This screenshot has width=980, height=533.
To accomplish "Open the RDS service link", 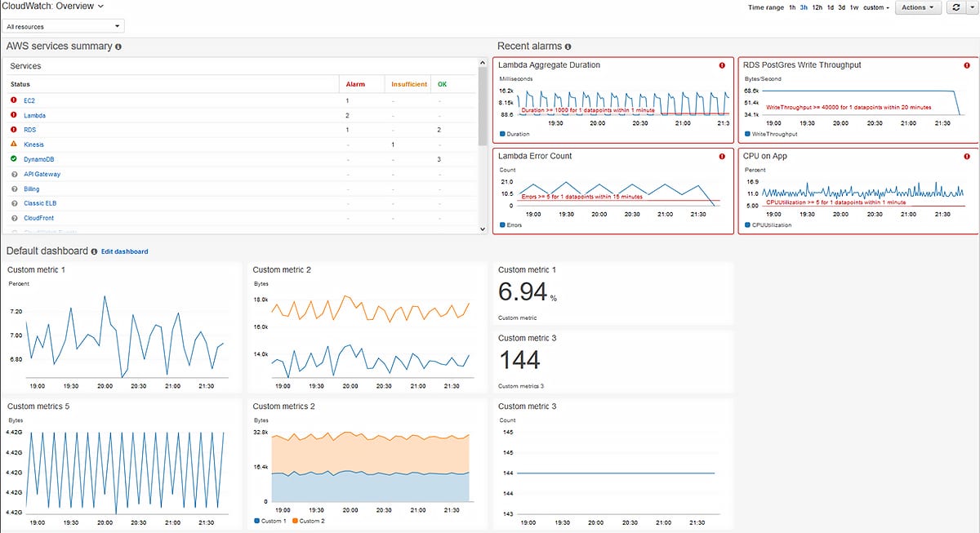I will [29, 130].
